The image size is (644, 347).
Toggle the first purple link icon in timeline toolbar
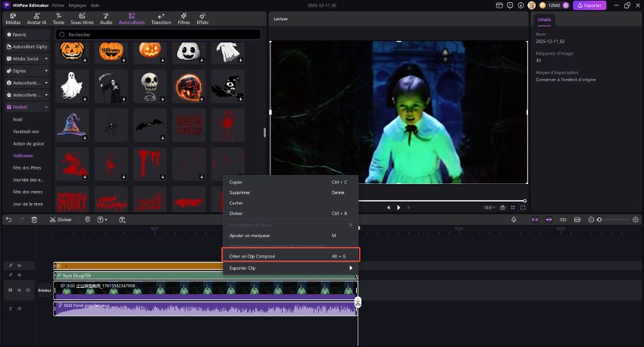pyautogui.click(x=535, y=220)
